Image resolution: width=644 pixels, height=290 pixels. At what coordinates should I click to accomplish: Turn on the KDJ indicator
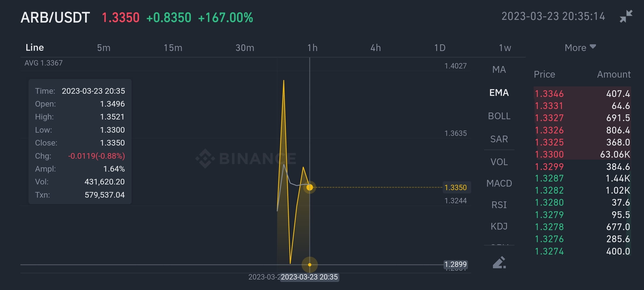click(x=499, y=226)
